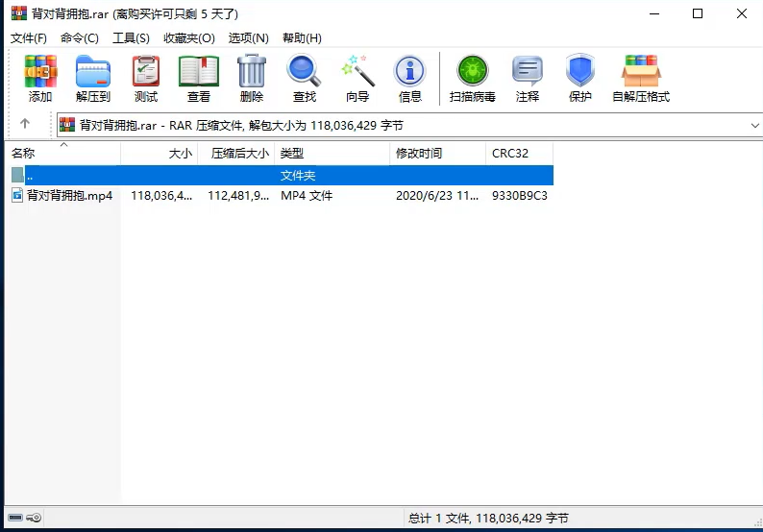Expand the address bar path dropdown

[x=754, y=125]
